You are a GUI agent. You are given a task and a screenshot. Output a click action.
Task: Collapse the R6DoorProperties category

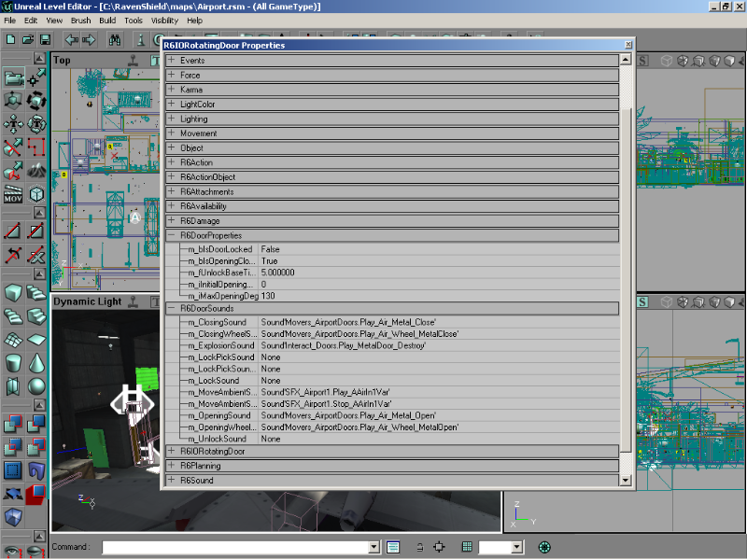click(x=172, y=235)
